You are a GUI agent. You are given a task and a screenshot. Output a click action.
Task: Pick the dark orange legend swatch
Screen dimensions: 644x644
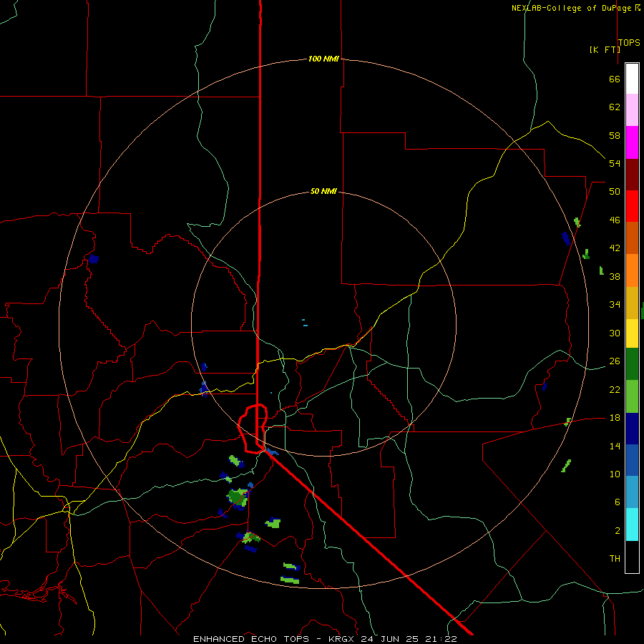tap(632, 238)
